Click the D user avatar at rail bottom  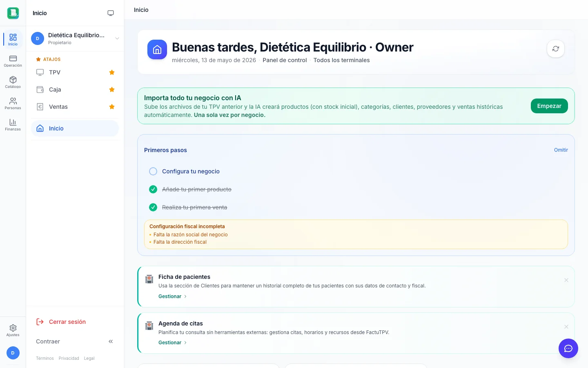[13, 353]
